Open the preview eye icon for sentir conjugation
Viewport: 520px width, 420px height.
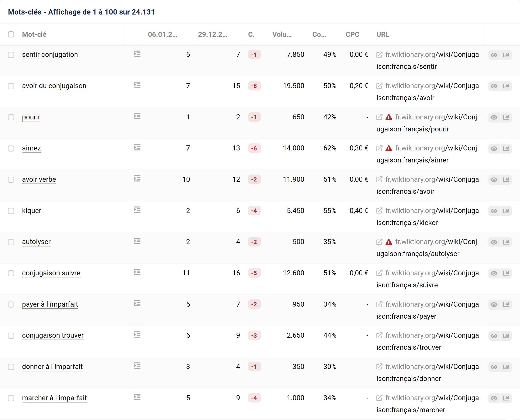click(x=494, y=55)
